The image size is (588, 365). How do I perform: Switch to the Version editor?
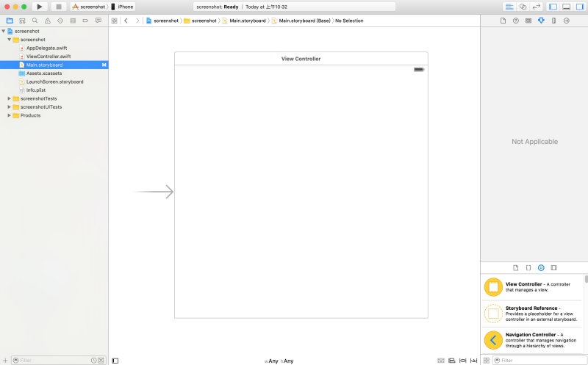coord(536,7)
